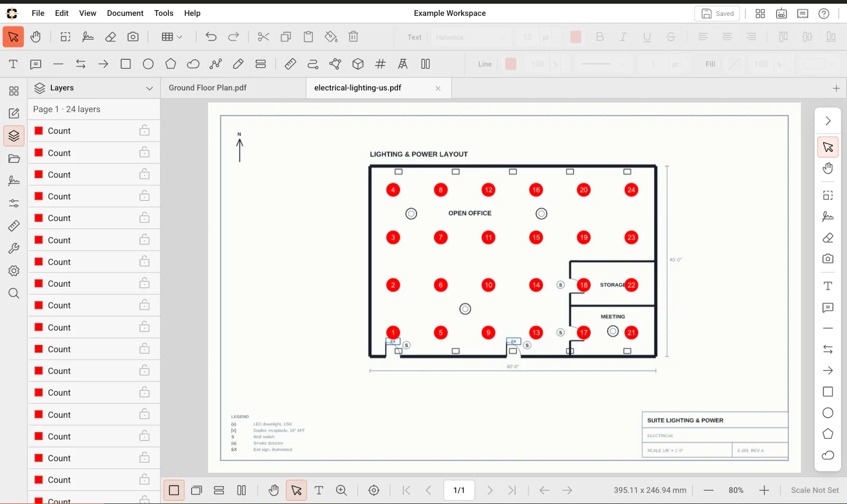Click the scissors cut icon
Image resolution: width=847 pixels, height=504 pixels.
pyautogui.click(x=263, y=37)
